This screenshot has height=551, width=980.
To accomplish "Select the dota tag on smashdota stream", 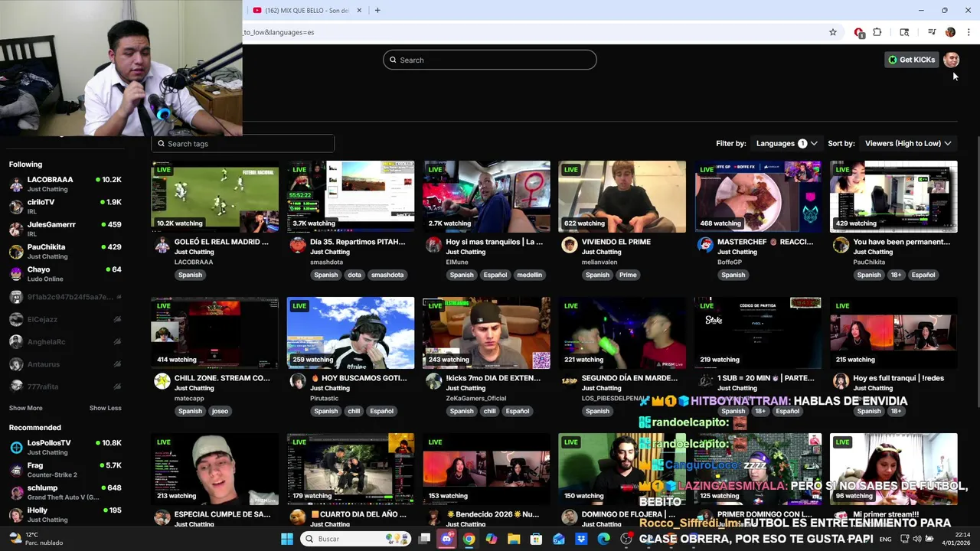I will tap(354, 275).
